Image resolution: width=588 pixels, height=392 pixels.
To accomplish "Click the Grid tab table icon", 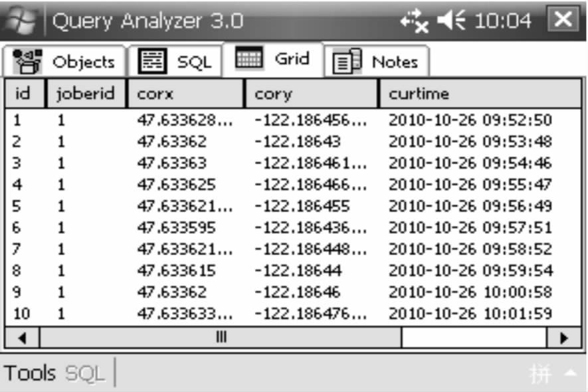I will (248, 58).
